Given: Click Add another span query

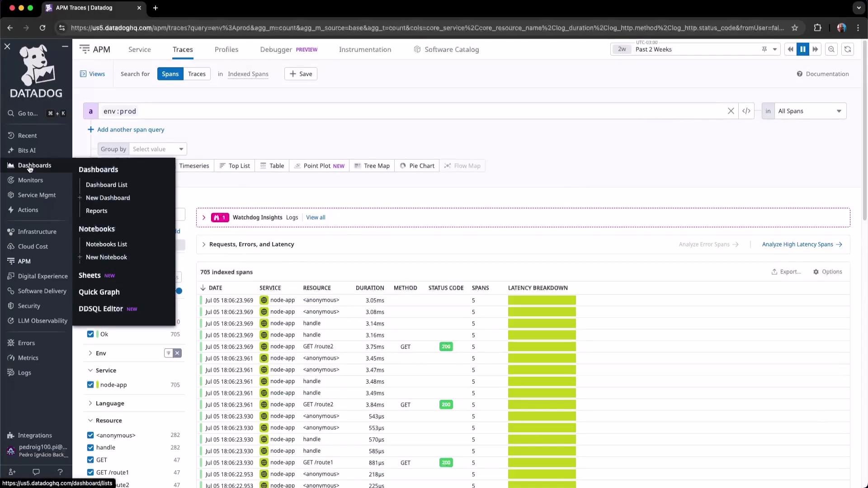Looking at the screenshot, I should point(126,130).
